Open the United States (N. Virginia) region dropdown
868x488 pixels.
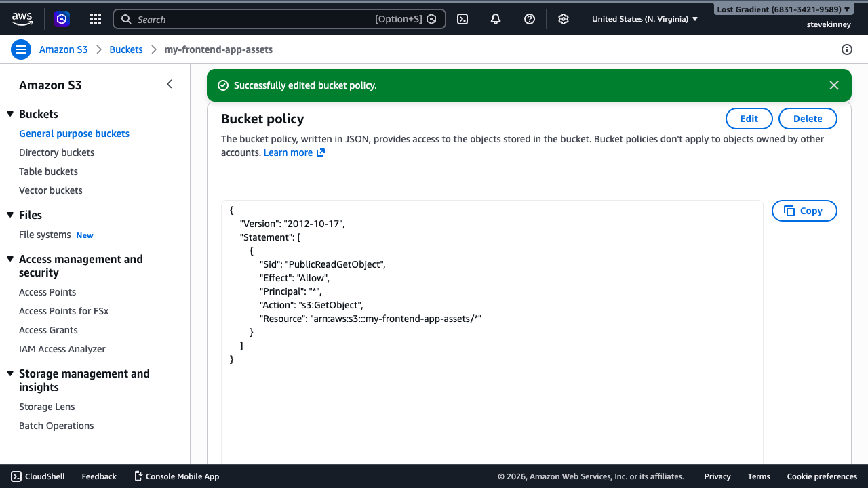(x=645, y=19)
